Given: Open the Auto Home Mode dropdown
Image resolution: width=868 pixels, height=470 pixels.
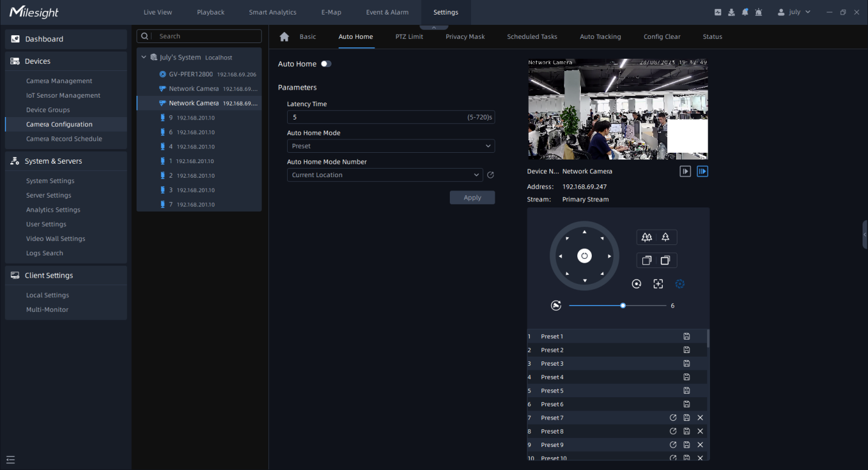Looking at the screenshot, I should 390,146.
